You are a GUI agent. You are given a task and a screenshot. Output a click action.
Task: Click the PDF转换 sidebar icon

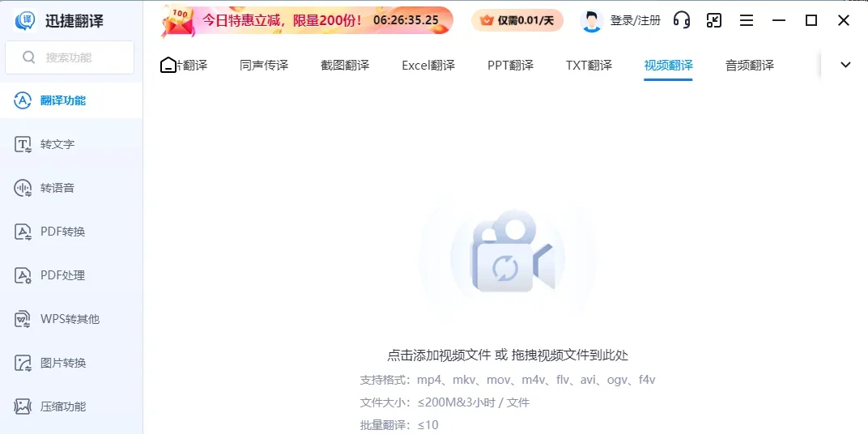click(x=22, y=232)
